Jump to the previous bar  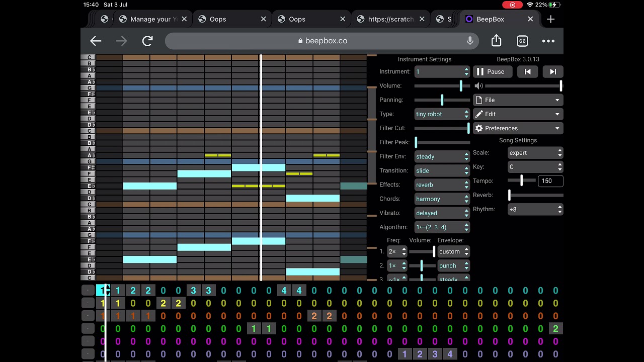pos(527,72)
